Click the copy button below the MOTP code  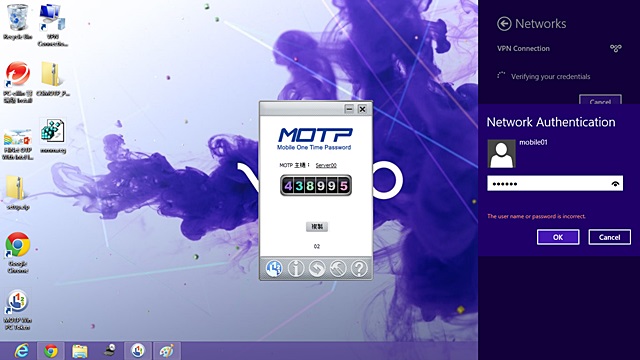point(317,227)
